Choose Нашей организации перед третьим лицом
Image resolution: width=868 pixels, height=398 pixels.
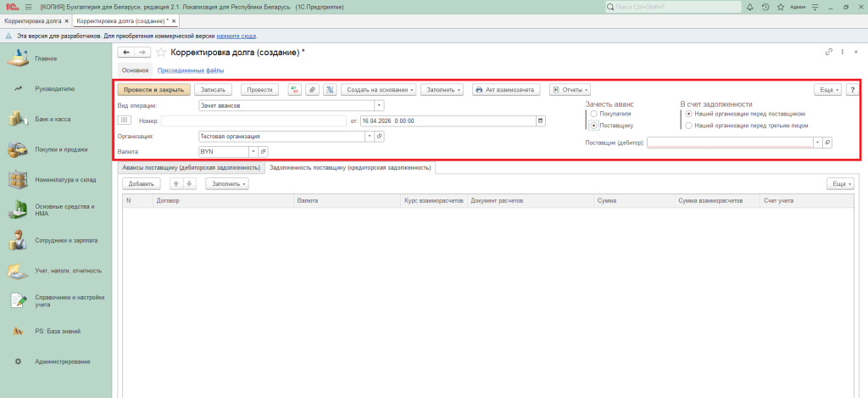[688, 125]
